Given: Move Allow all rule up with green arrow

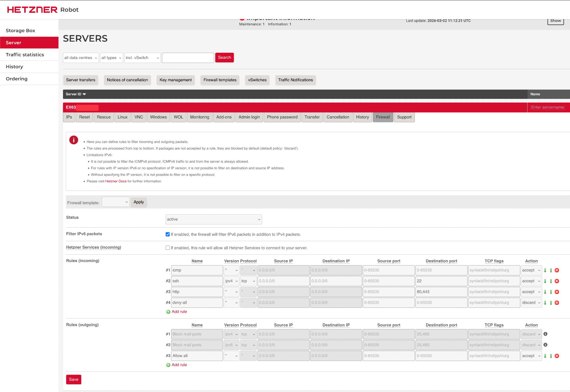Looking at the screenshot, I should tap(551, 356).
